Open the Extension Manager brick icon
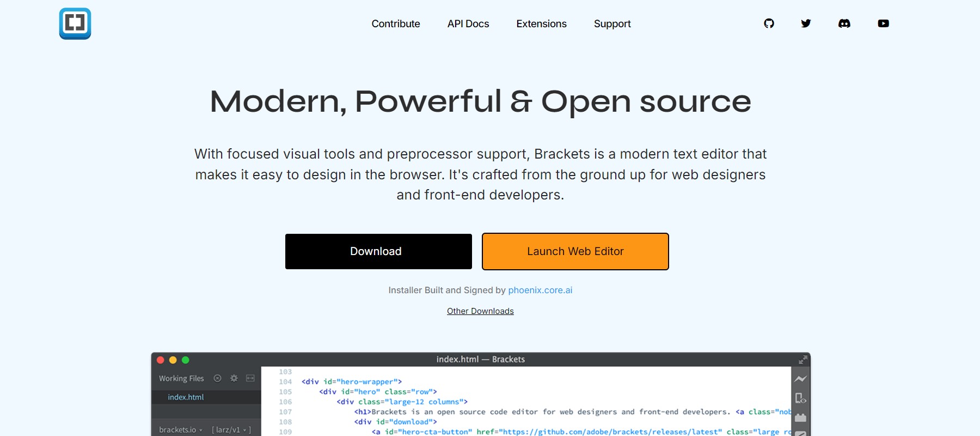The height and width of the screenshot is (436, 980). click(x=800, y=417)
